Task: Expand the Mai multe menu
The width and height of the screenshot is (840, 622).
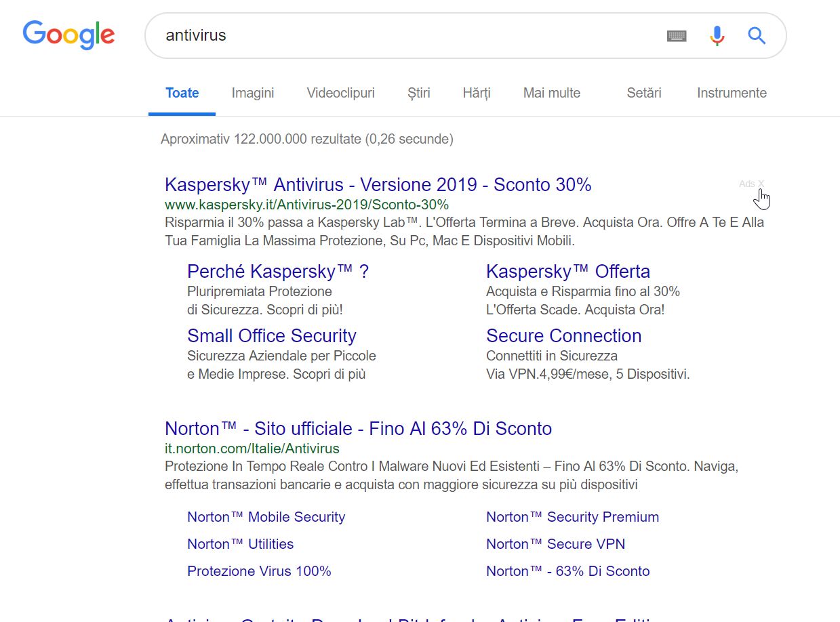Action: coord(551,93)
